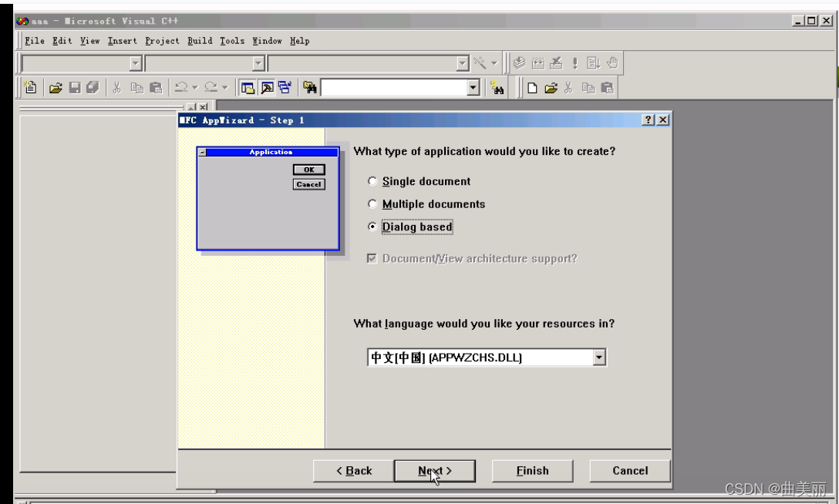
Task: Open the Window menu
Action: tap(267, 41)
